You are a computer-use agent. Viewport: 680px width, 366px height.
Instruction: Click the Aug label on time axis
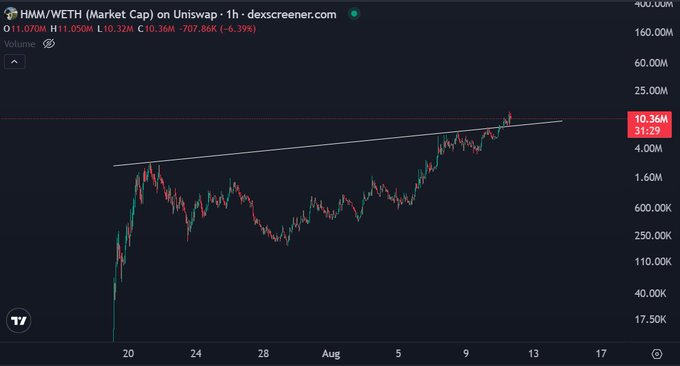331,354
